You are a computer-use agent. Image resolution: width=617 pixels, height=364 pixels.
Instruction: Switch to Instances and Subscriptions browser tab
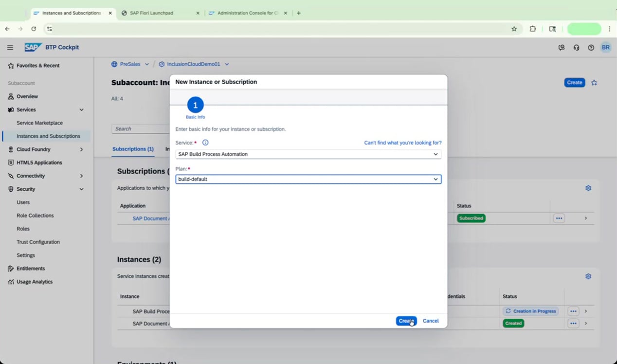(x=71, y=13)
